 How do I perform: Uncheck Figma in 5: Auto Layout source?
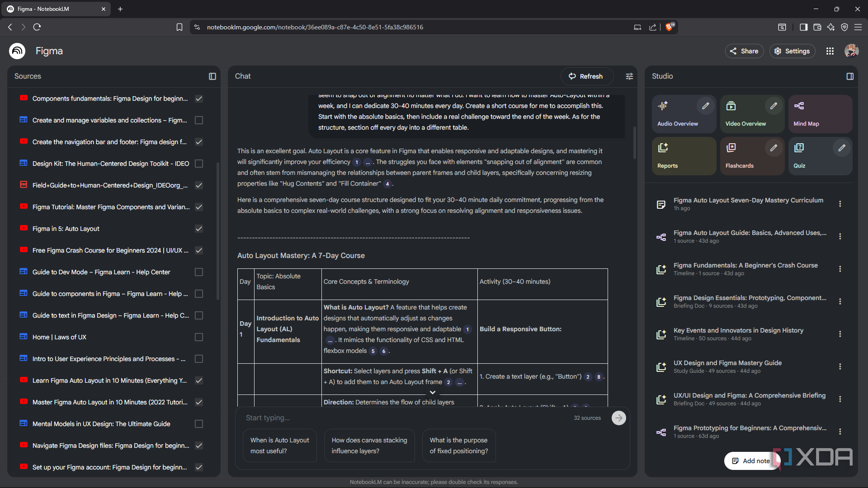(199, 229)
